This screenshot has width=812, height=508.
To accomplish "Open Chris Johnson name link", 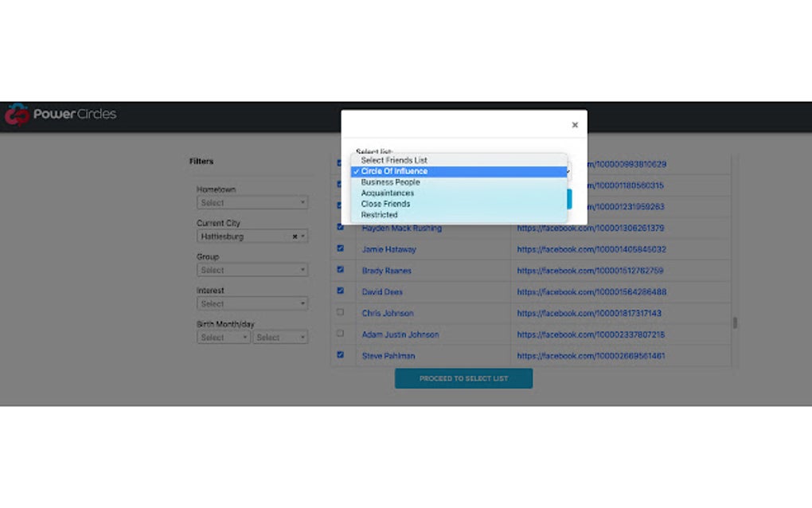I will [x=388, y=313].
